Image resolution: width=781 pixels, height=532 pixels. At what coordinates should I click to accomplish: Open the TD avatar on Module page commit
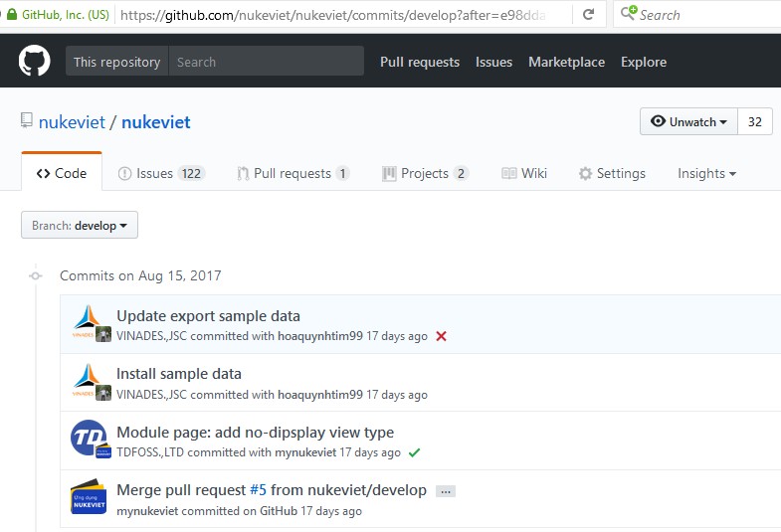click(88, 438)
